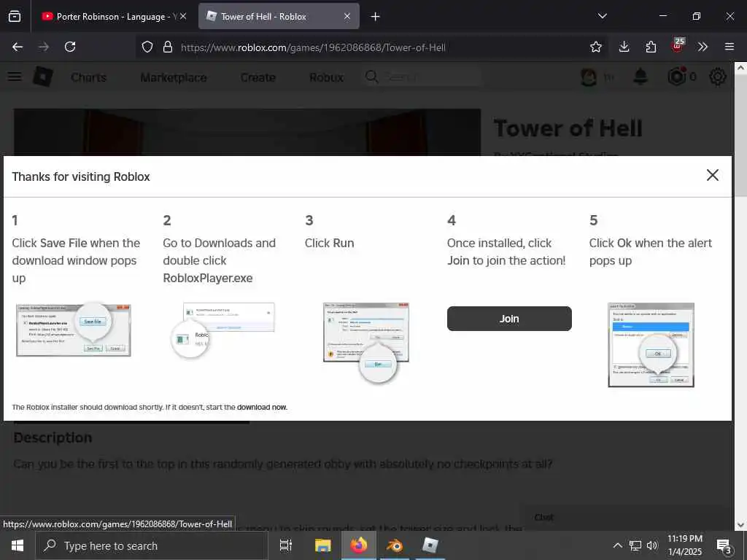Click the URL address bar
The height and width of the screenshot is (560, 747).
pyautogui.click(x=371, y=47)
